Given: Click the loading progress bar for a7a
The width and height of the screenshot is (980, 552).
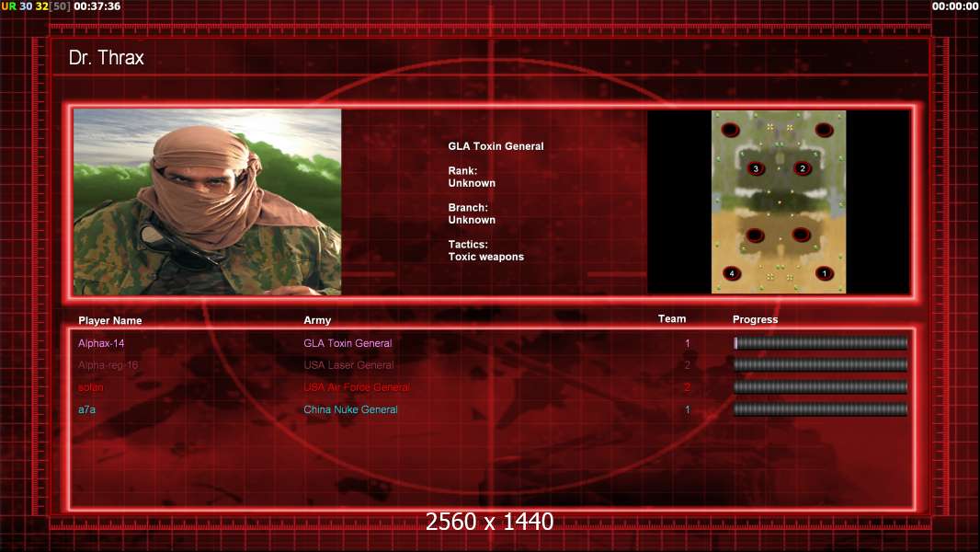Looking at the screenshot, I should pyautogui.click(x=821, y=409).
